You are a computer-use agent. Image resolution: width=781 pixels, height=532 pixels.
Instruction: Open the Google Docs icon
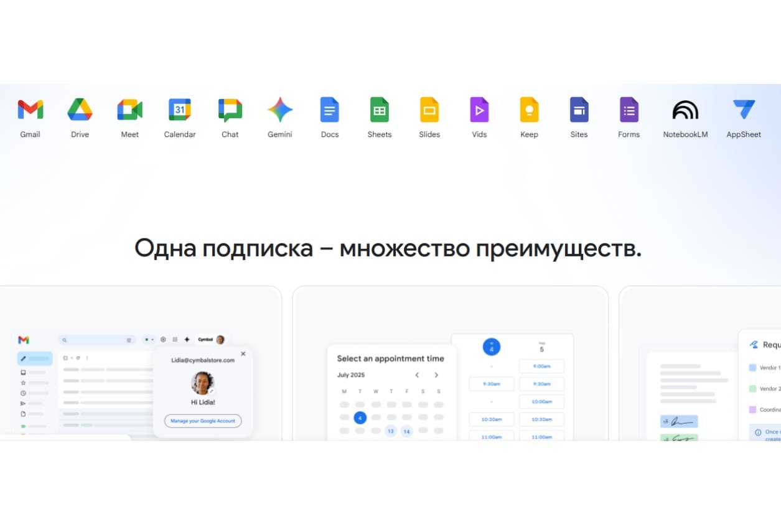[x=330, y=110]
